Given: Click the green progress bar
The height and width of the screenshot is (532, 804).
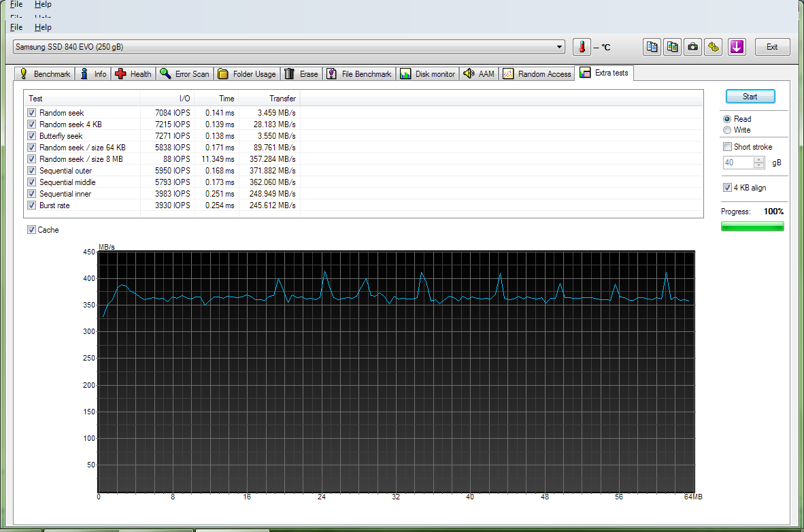Looking at the screenshot, I should [752, 227].
